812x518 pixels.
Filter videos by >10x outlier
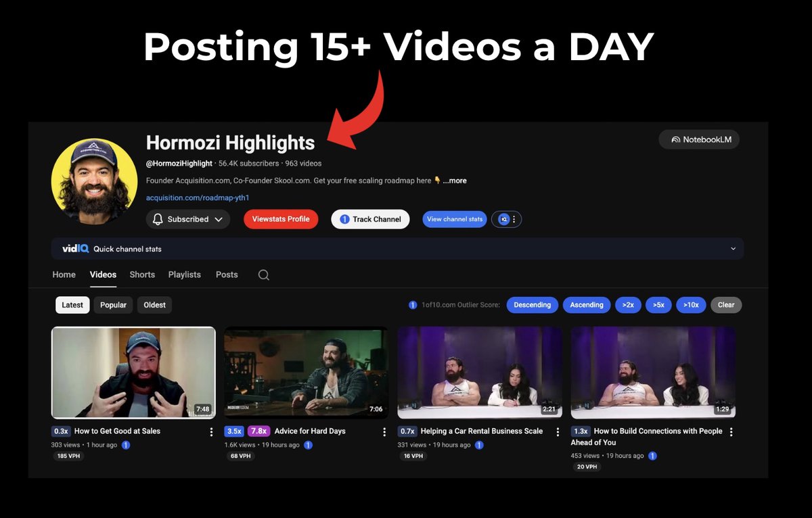pyautogui.click(x=691, y=305)
